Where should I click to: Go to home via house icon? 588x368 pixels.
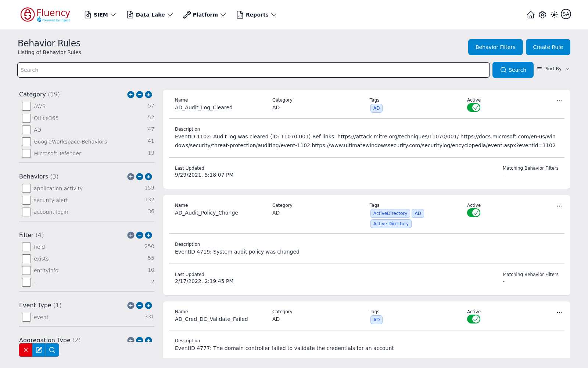[x=531, y=15]
